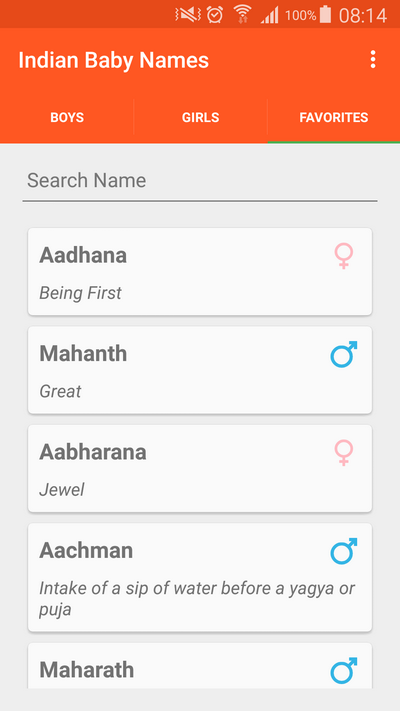The height and width of the screenshot is (711, 400).
Task: Switch to the Boys tab
Action: pos(67,118)
